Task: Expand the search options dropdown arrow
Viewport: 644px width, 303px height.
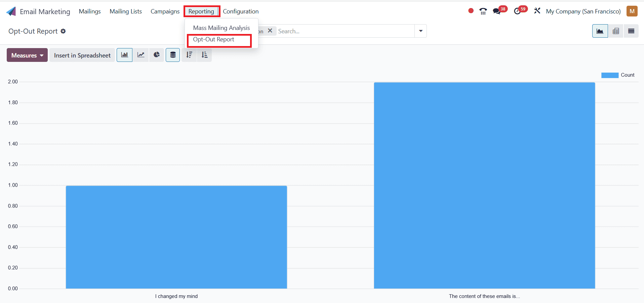Action: [421, 31]
